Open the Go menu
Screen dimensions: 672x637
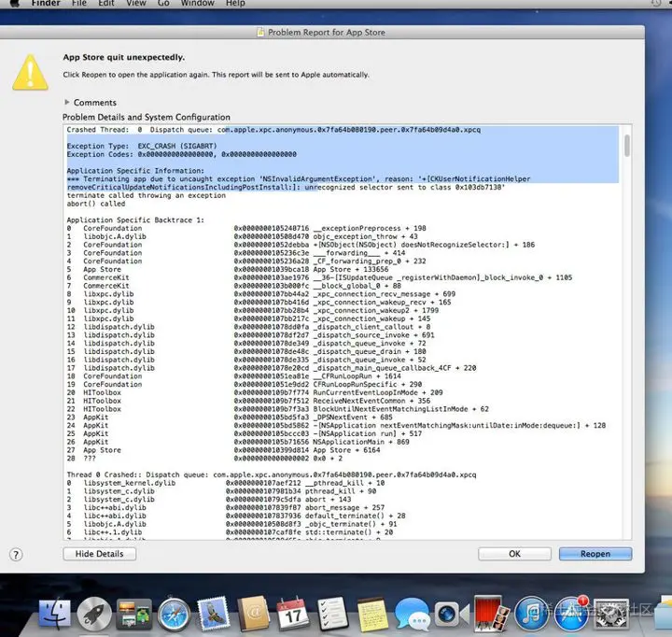[x=163, y=4]
